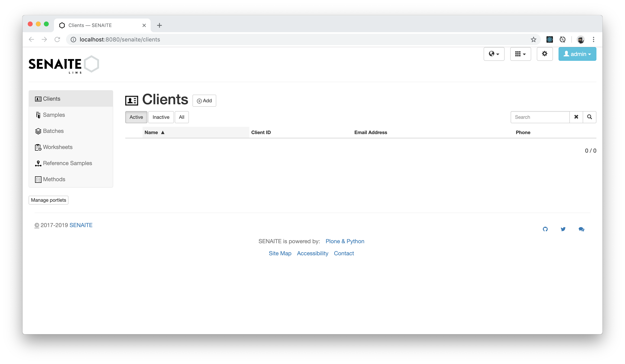Open site setup gear icon
Viewport: 625px width, 364px height.
tap(545, 54)
